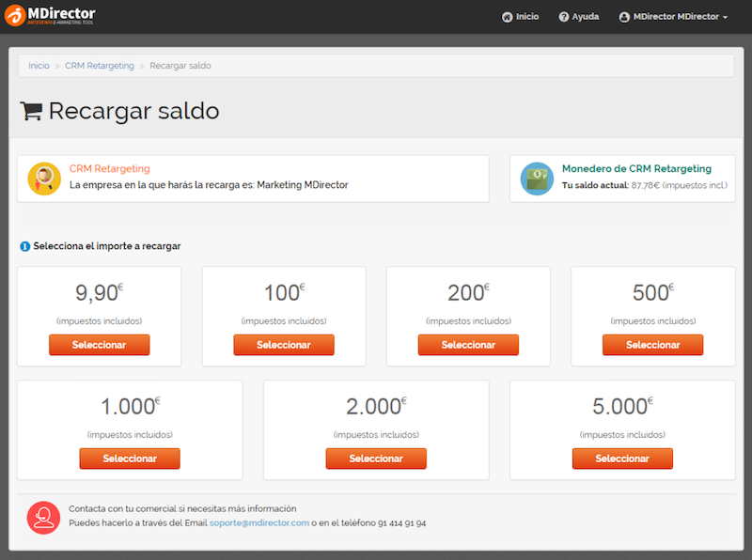Image resolution: width=752 pixels, height=560 pixels.
Task: Click CRM Retargeting in the breadcrumb
Action: coord(100,66)
